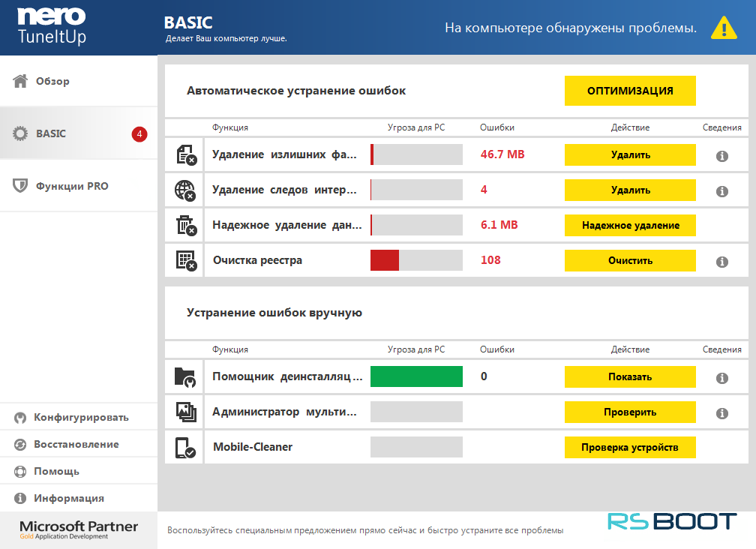Click Удалить for internet traces row

tap(630, 190)
